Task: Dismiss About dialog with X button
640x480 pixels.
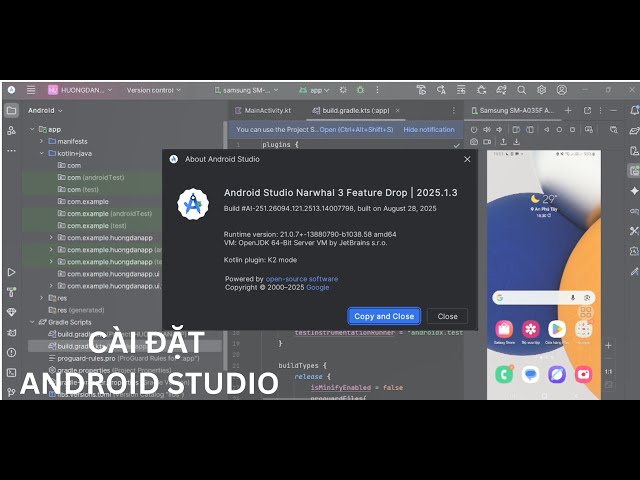Action: (x=467, y=159)
